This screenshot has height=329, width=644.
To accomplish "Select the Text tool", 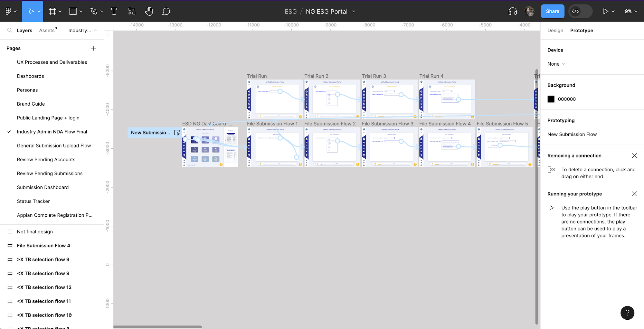I will pyautogui.click(x=114, y=11).
